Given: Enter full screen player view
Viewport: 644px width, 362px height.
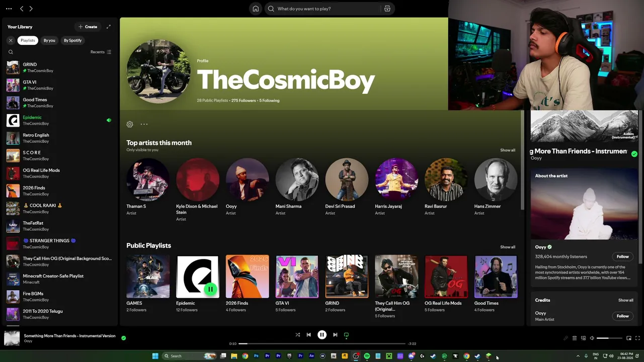Looking at the screenshot, I should [637, 338].
